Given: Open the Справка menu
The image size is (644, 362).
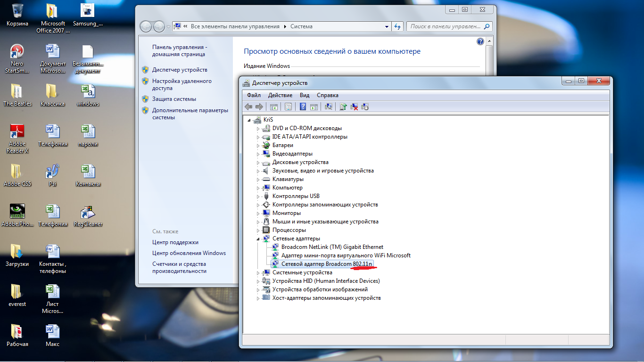Looking at the screenshot, I should [328, 95].
